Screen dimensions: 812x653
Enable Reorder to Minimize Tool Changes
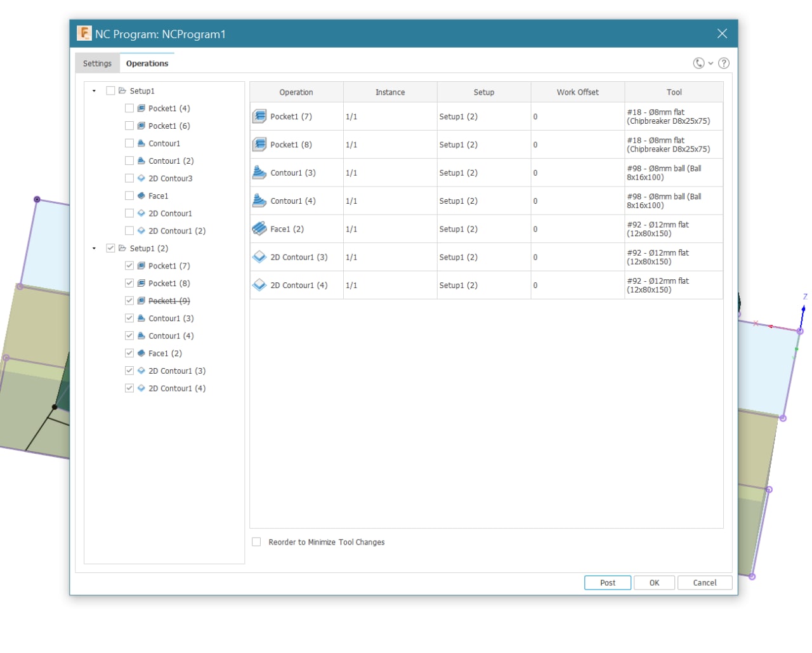pos(256,542)
